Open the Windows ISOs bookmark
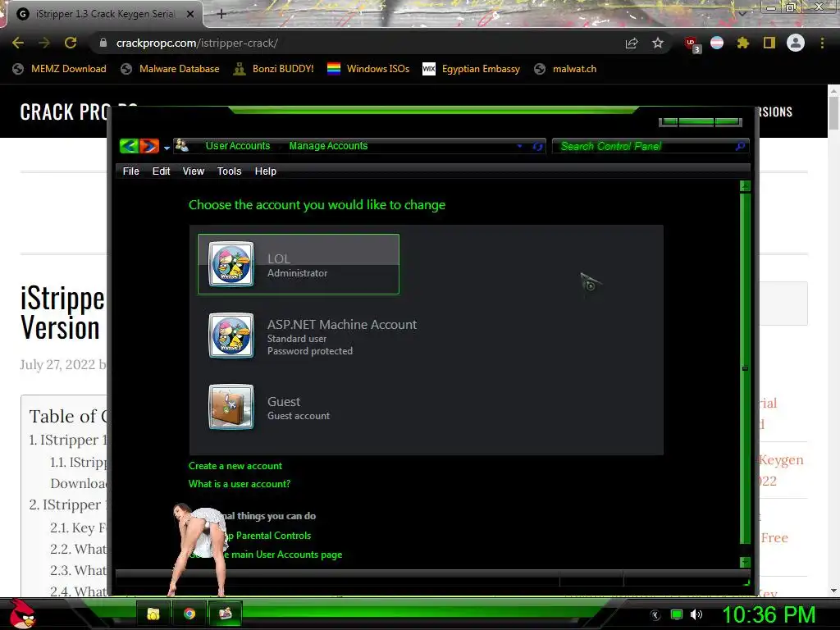The height and width of the screenshot is (630, 840). point(368,69)
